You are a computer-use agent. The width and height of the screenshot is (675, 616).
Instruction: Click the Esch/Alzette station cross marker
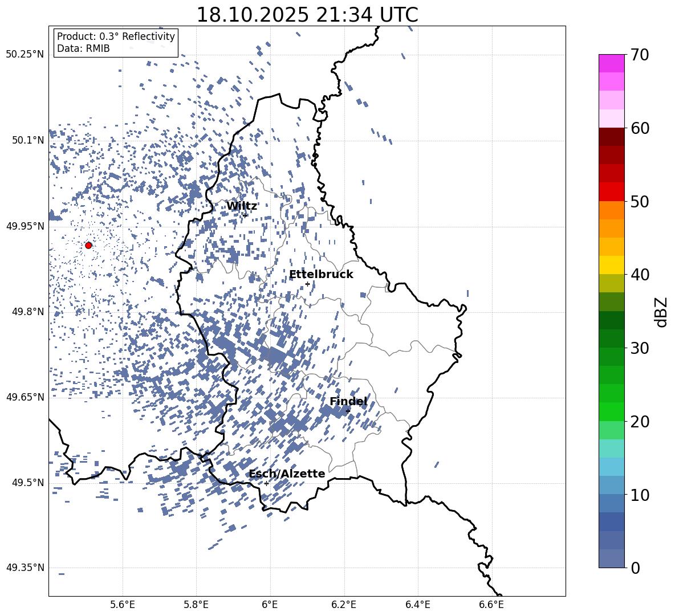(x=266, y=483)
